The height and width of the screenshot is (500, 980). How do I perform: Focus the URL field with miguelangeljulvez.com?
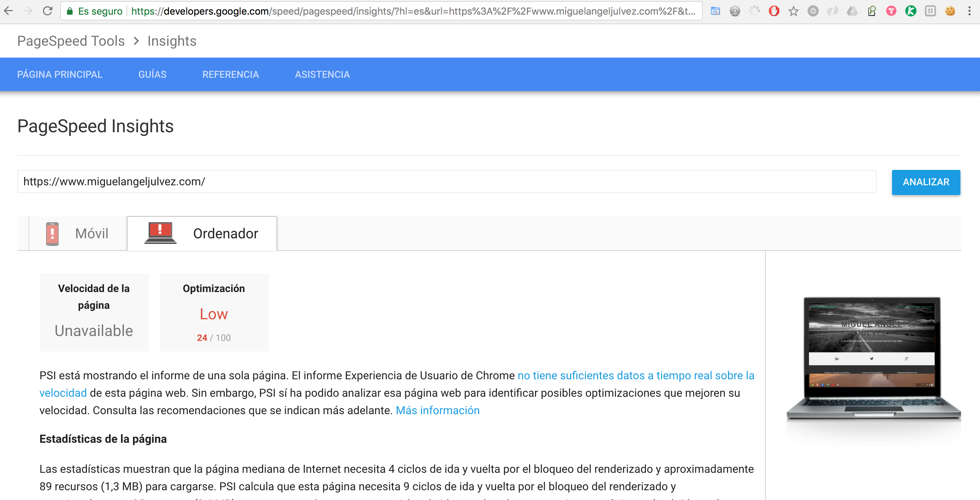click(447, 181)
